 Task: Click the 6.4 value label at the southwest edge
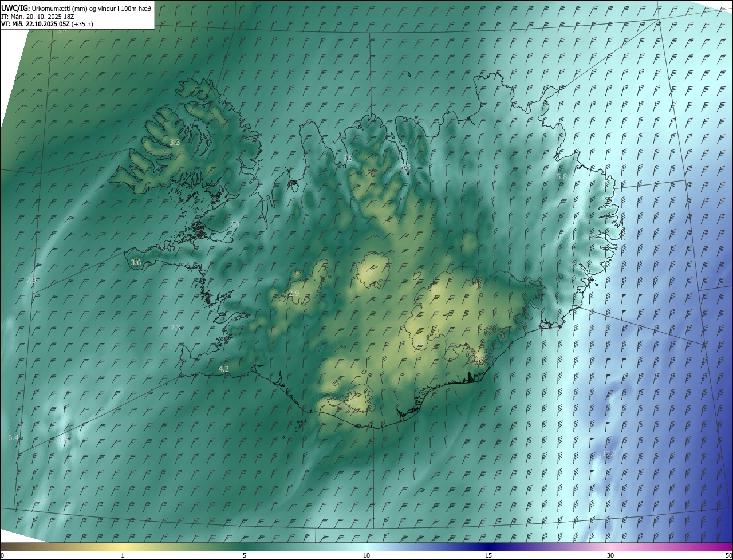(13, 437)
